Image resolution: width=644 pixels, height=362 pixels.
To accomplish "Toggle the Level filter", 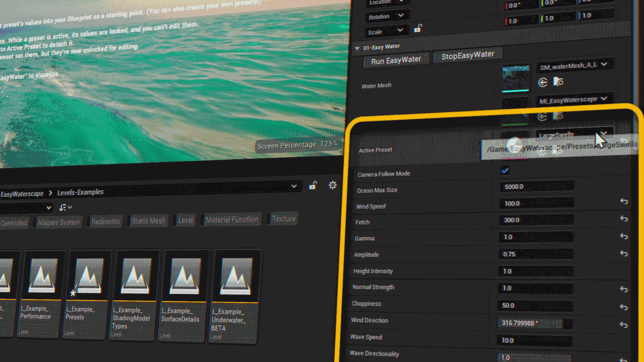I will tap(186, 220).
